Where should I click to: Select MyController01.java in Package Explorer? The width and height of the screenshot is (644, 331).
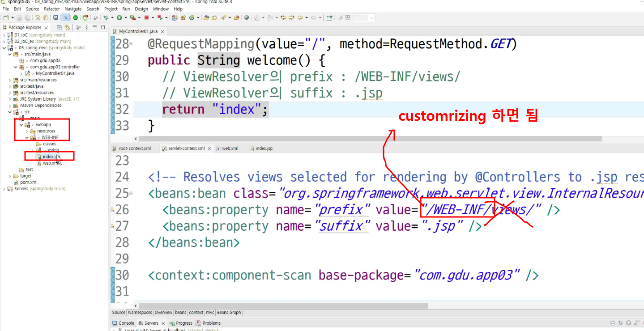pyautogui.click(x=55, y=73)
